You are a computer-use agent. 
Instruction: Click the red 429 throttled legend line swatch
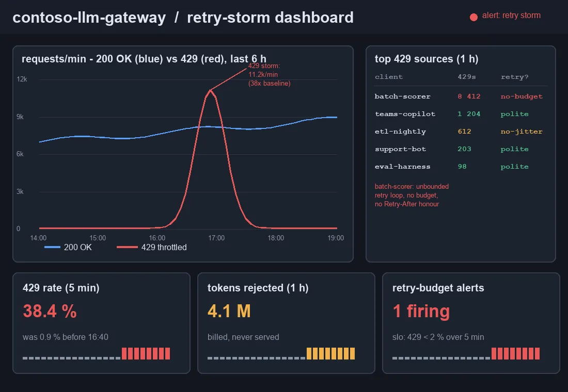127,247
